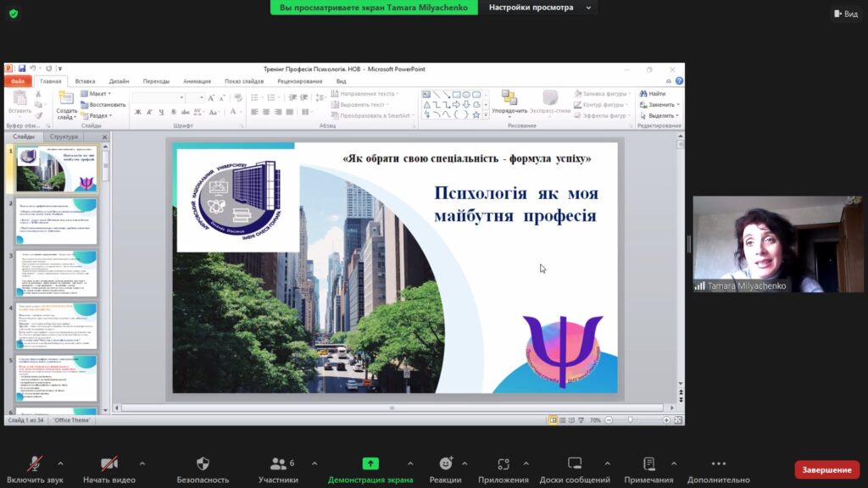868x488 pixels.
Task: Click the Заменить replace button
Action: (x=659, y=104)
